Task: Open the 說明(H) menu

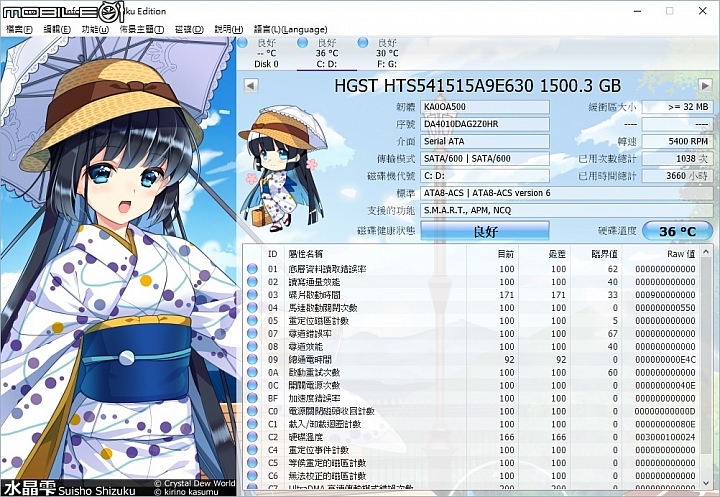Action: [x=229, y=29]
